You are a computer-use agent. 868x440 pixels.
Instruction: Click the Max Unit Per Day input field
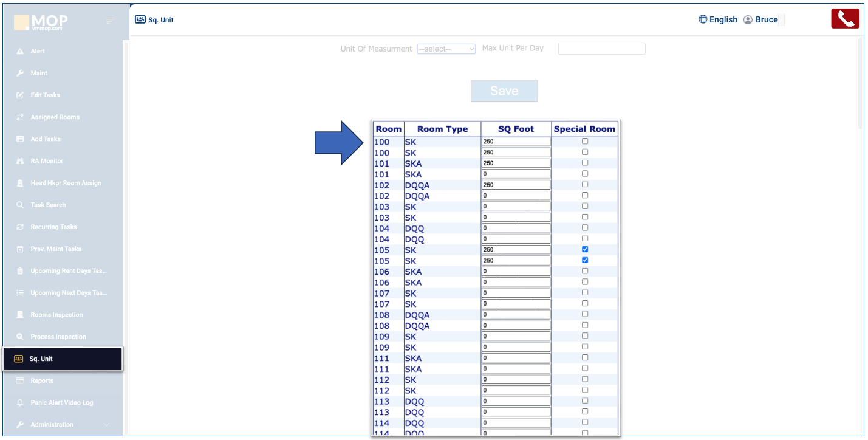coord(601,49)
